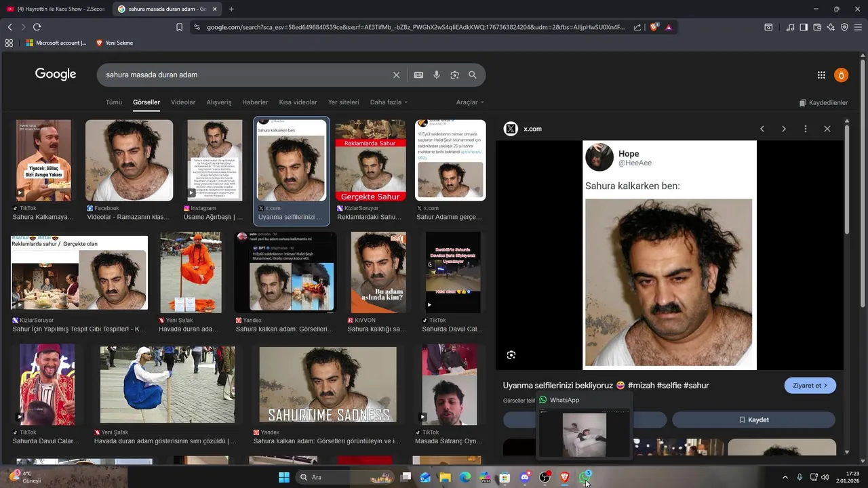The width and height of the screenshot is (868, 488).
Task: Open the Microsoft account bookmark
Action: [56, 43]
